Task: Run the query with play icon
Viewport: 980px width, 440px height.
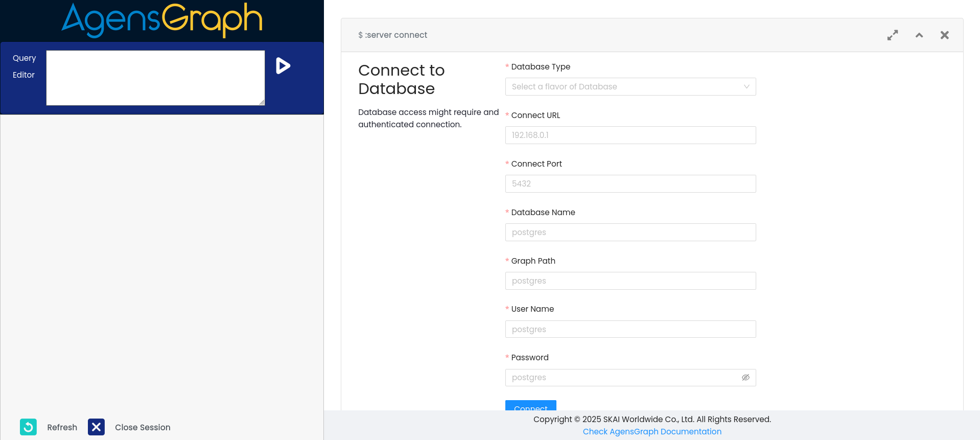Action: [283, 66]
